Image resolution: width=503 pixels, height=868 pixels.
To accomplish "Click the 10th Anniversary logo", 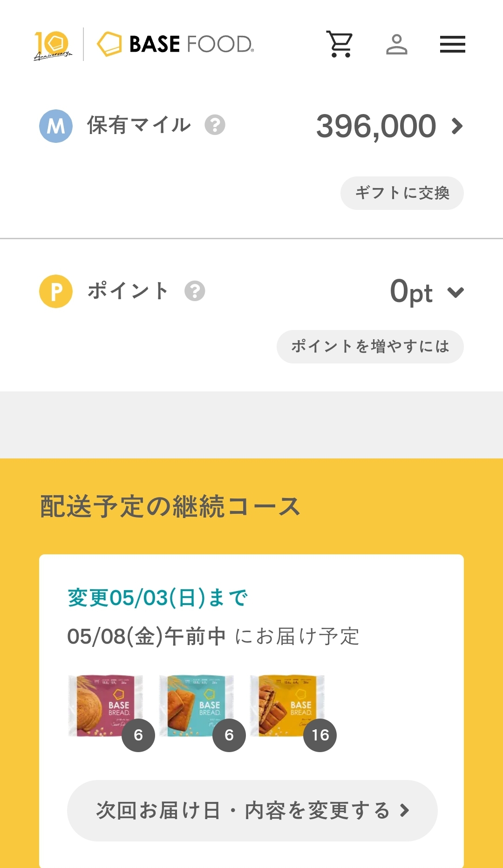I will pyautogui.click(x=53, y=45).
